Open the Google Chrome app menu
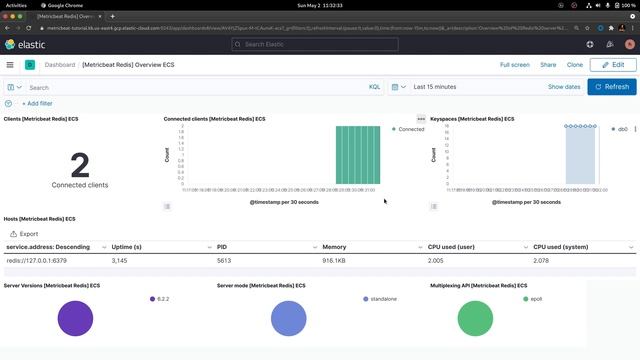640x360 pixels. (62, 5)
